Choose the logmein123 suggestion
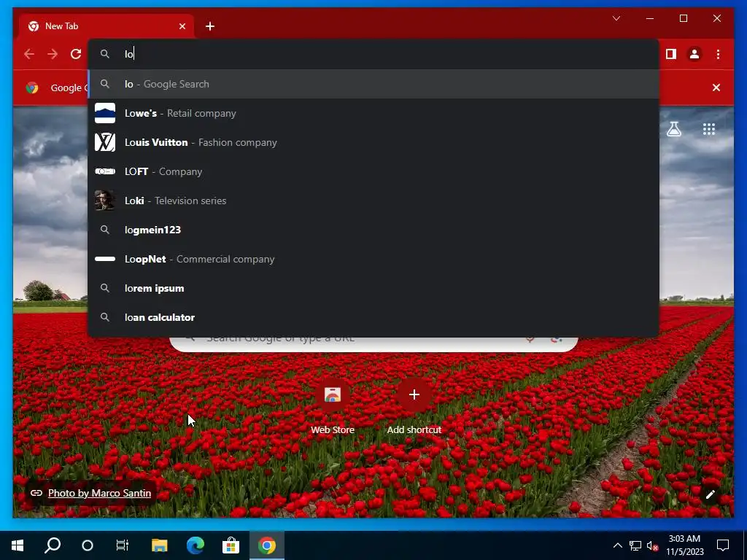Screen dimensions: 747x560 [x=374, y=230]
